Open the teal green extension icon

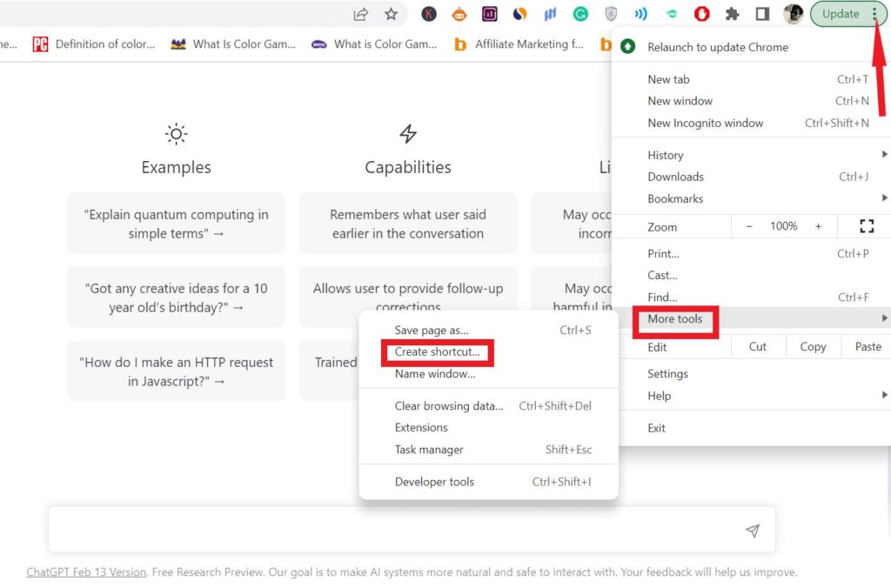[672, 14]
